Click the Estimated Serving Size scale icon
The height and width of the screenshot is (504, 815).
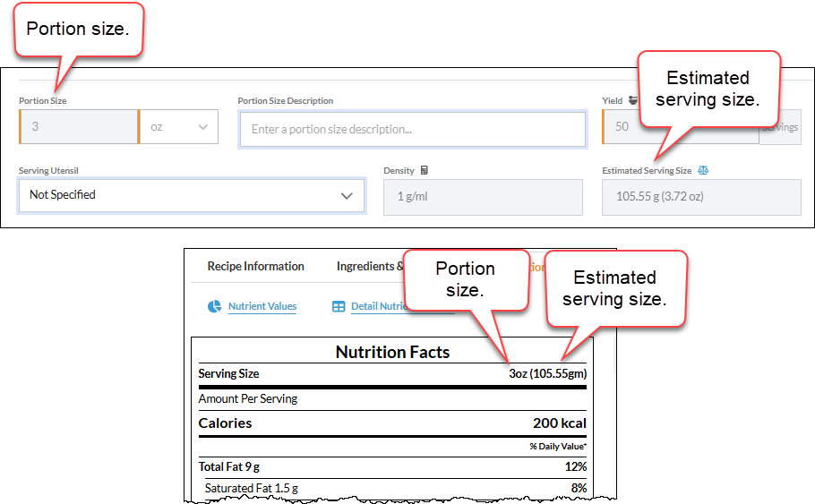[x=703, y=170]
